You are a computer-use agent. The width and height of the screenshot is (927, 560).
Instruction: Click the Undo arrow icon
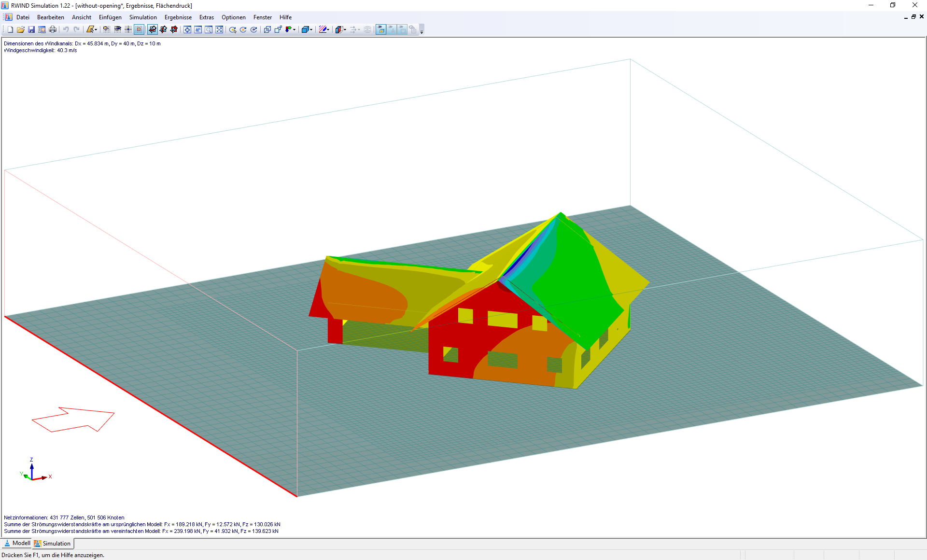click(x=66, y=29)
